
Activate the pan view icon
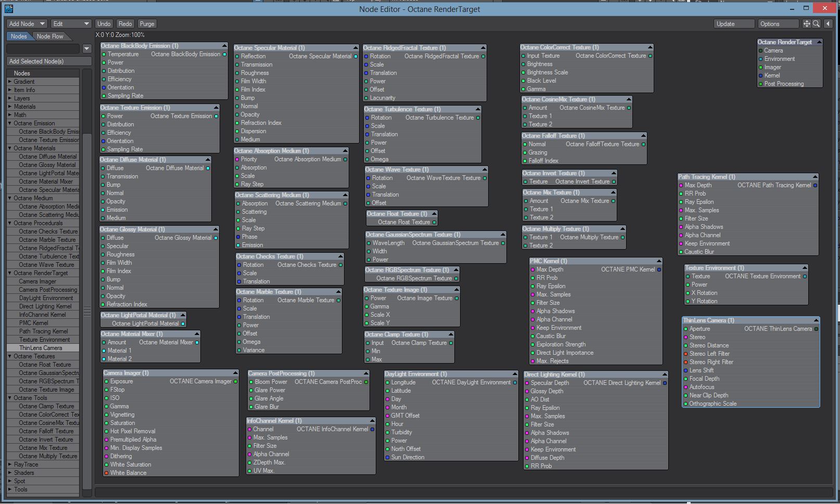[807, 24]
